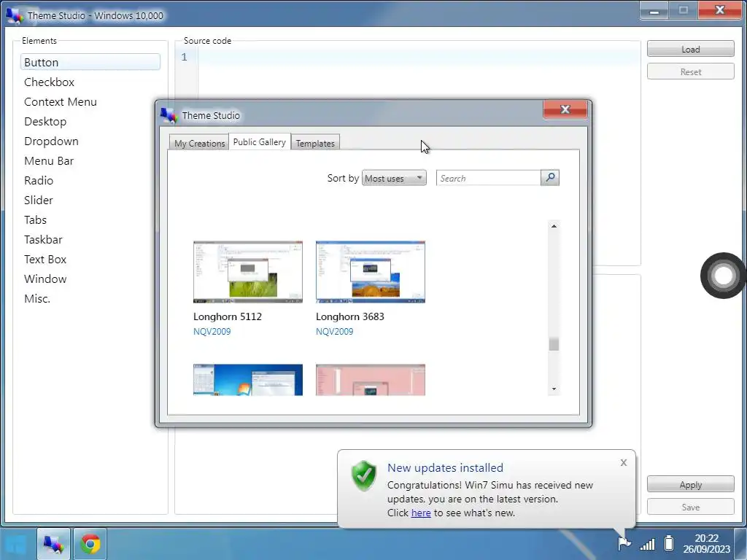Choose Misc. in Elements list
747x560 pixels.
tap(90, 298)
